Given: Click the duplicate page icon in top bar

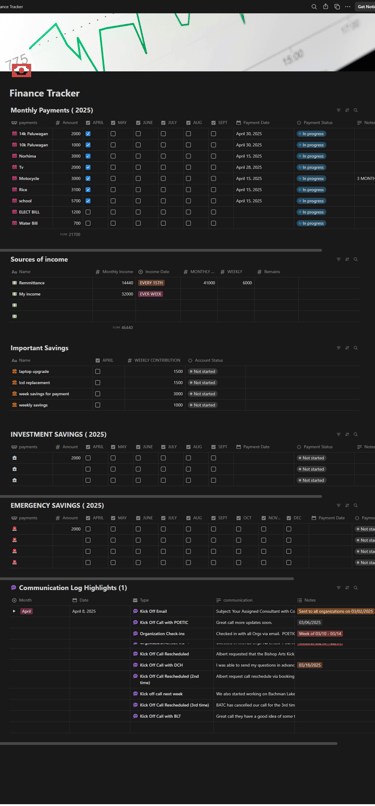Looking at the screenshot, I should [337, 7].
